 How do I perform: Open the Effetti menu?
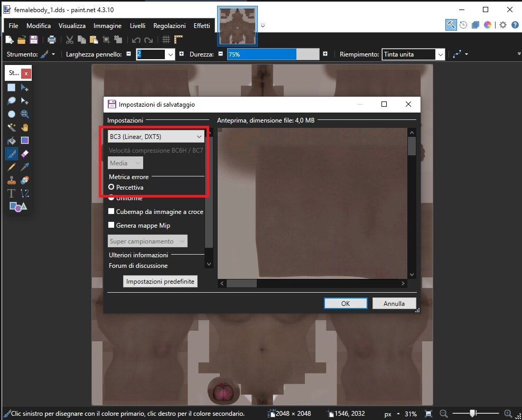[202, 26]
